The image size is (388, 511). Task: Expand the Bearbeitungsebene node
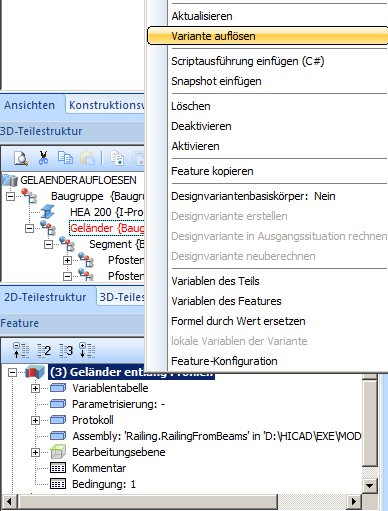pos(35,452)
